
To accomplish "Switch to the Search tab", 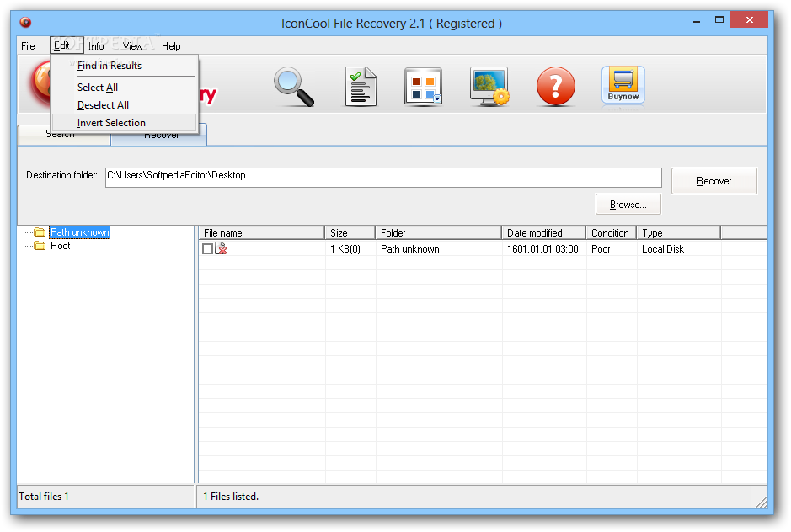I will [64, 136].
